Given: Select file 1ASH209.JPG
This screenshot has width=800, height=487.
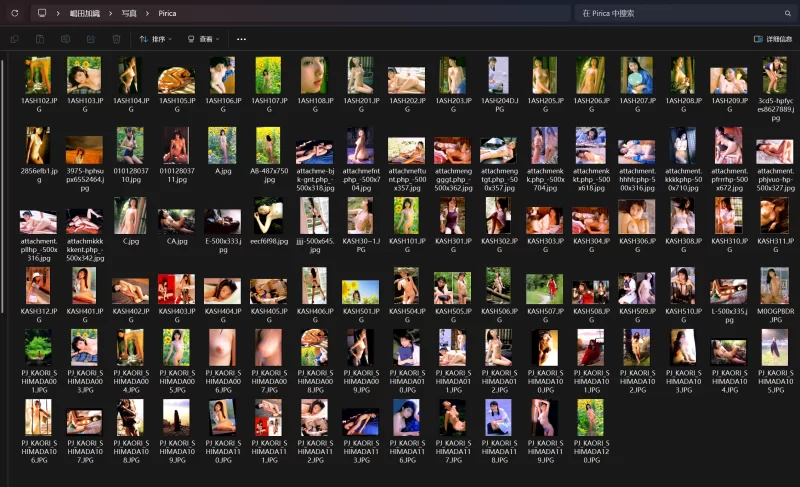Looking at the screenshot, I should pos(729,85).
